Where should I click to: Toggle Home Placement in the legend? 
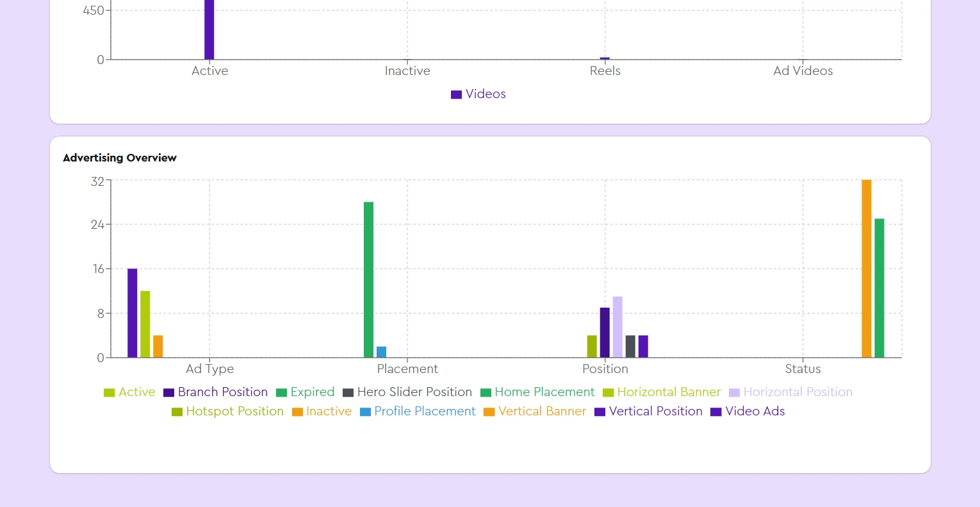pos(537,392)
